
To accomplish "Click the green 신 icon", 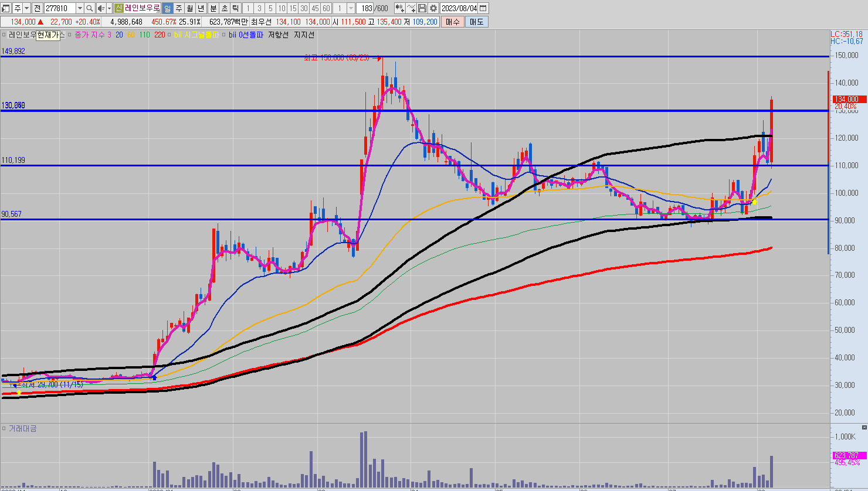I will 118,8.
